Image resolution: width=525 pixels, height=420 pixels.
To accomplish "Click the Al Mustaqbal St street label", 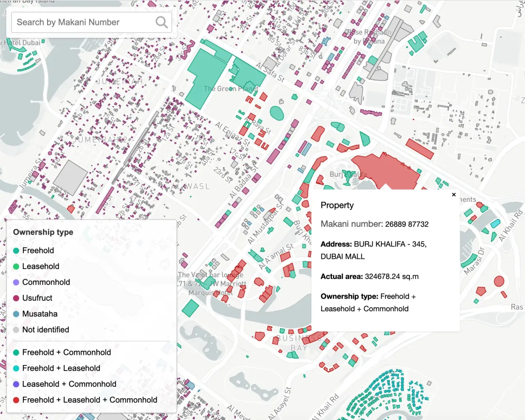I will point(266,224).
